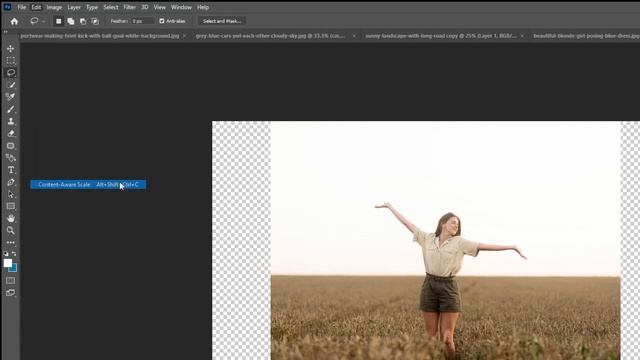The width and height of the screenshot is (640, 360).
Task: Select the Zoom tool
Action: [11, 231]
